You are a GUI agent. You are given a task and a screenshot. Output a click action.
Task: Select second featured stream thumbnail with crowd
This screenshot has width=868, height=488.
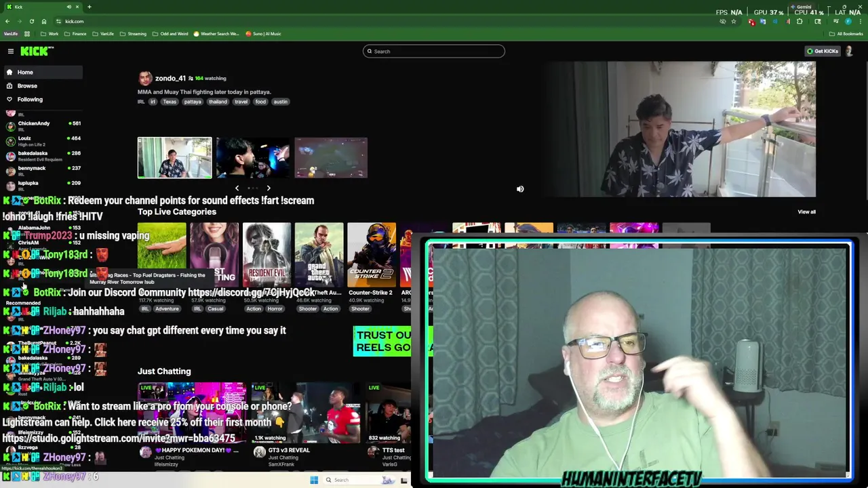(x=252, y=158)
